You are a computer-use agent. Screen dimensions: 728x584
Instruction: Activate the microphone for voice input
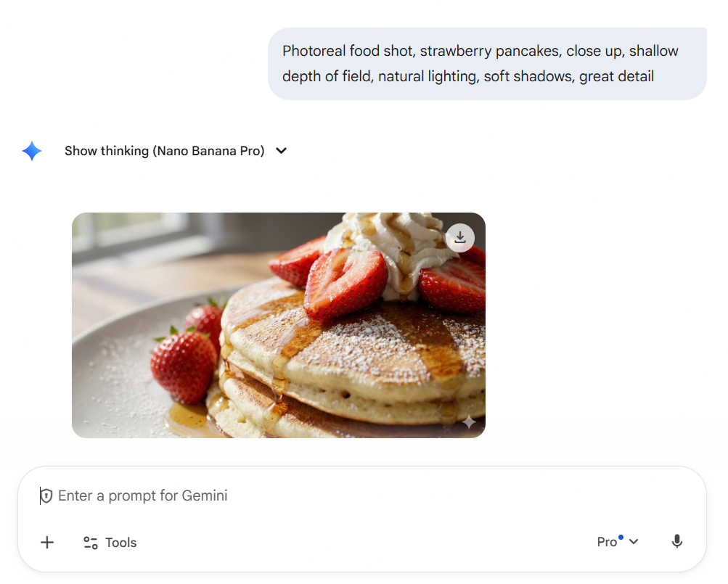pyautogui.click(x=676, y=542)
